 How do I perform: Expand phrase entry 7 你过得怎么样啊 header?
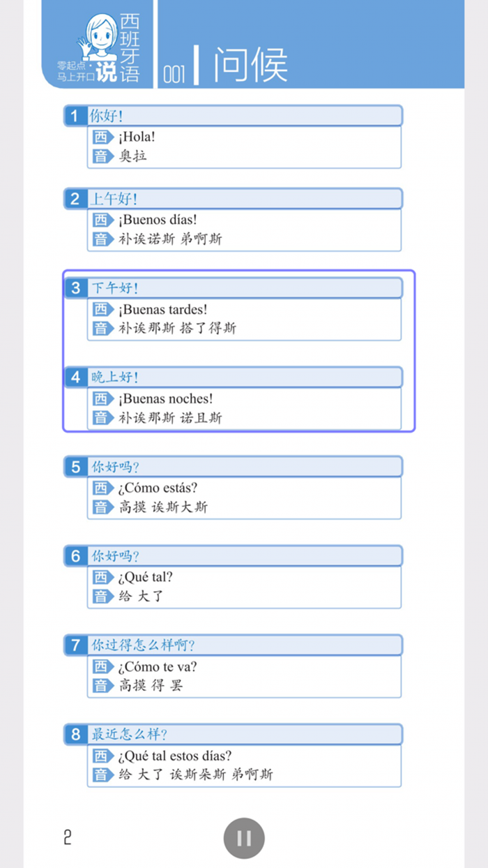pyautogui.click(x=244, y=645)
